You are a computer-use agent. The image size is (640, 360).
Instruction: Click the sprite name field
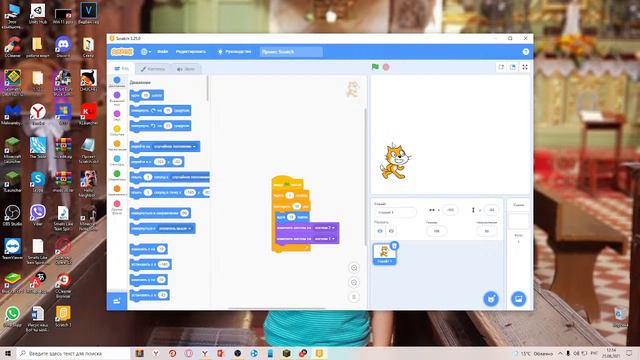point(395,212)
